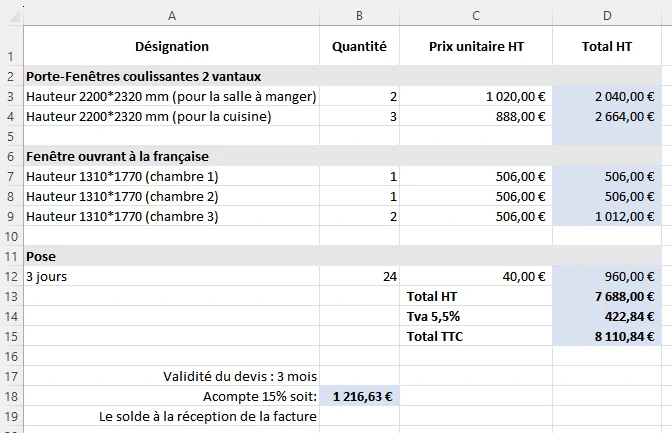
Task: Select the Prix unitaire HT header cell
Action: click(x=476, y=46)
